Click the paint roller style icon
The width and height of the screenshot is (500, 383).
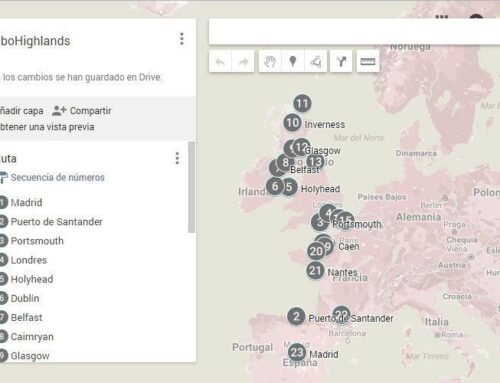tap(3, 177)
